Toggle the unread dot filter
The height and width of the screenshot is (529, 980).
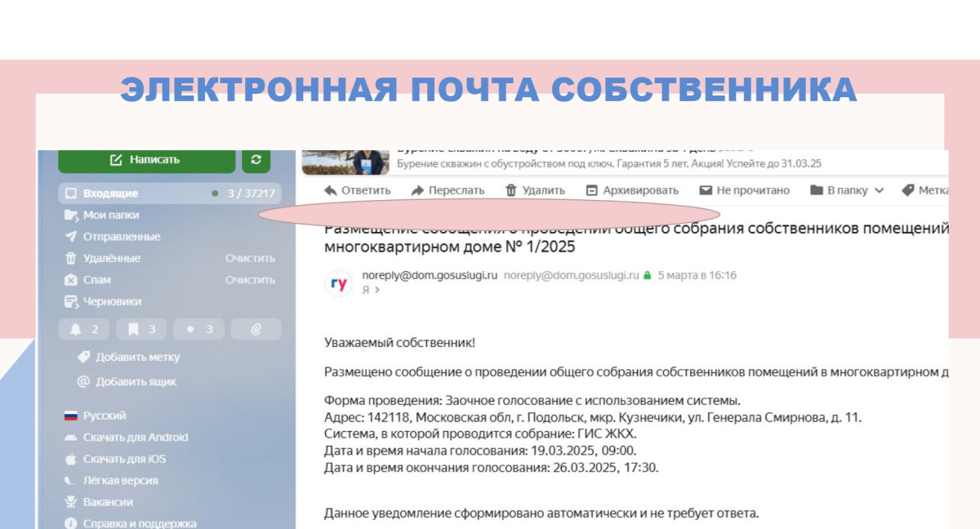coord(198,329)
